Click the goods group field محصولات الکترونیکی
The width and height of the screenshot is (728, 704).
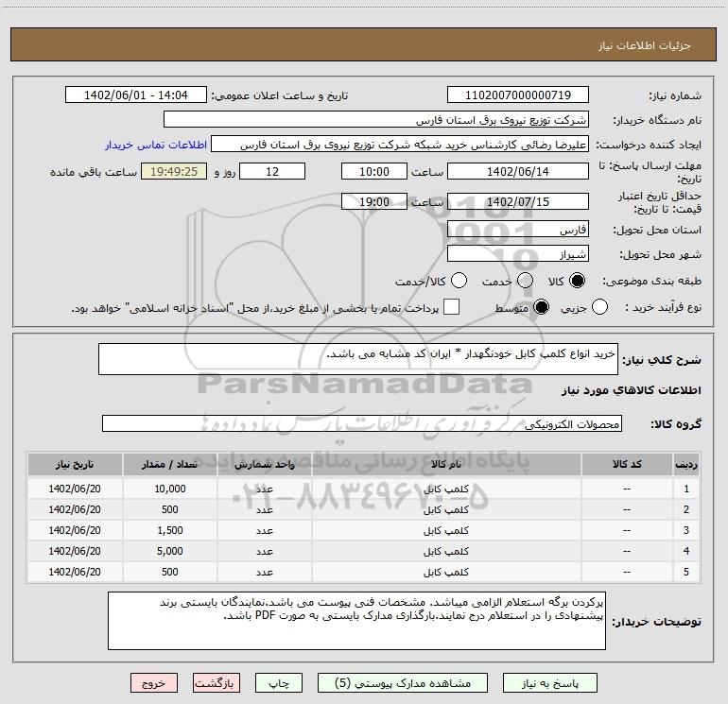point(362,423)
